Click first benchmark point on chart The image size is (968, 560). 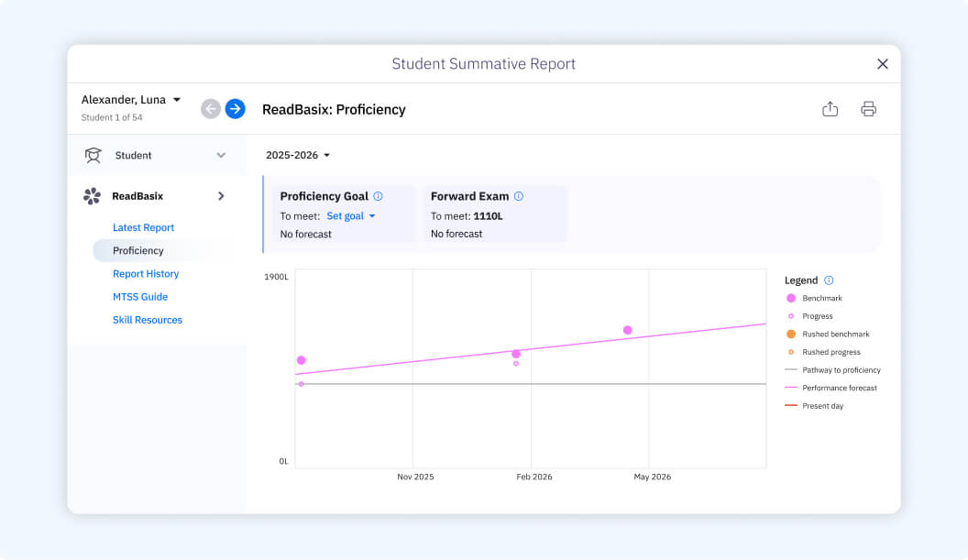coord(302,360)
